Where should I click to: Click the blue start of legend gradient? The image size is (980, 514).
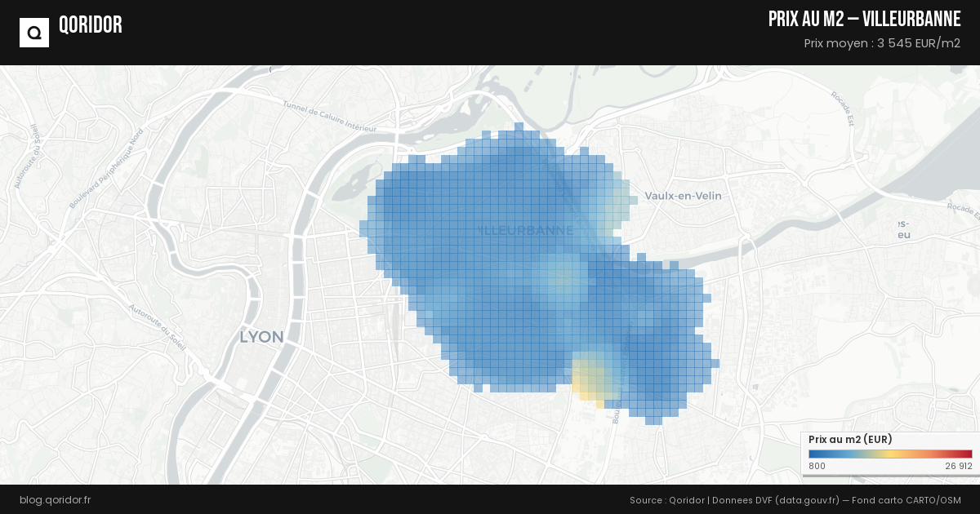[813, 454]
